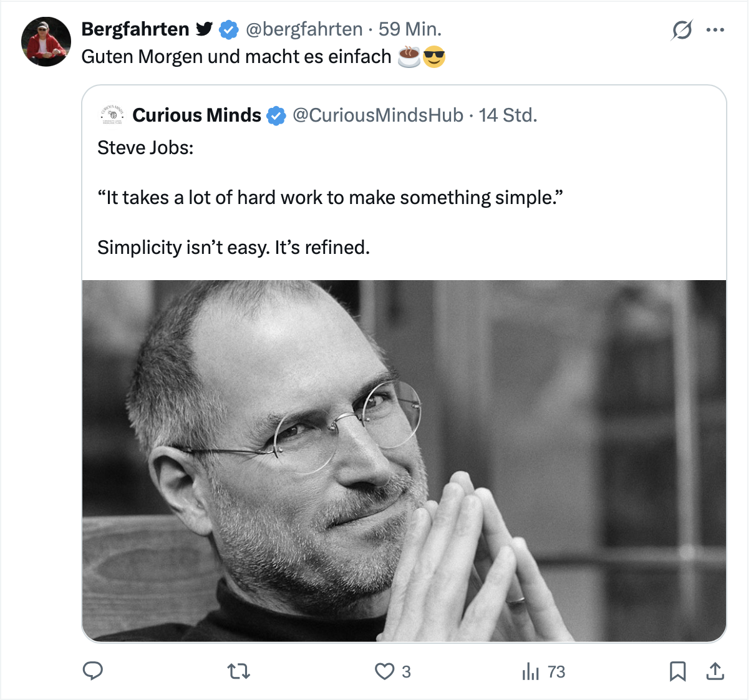The image size is (751, 700).
Task: Bookmark this post
Action: [677, 671]
